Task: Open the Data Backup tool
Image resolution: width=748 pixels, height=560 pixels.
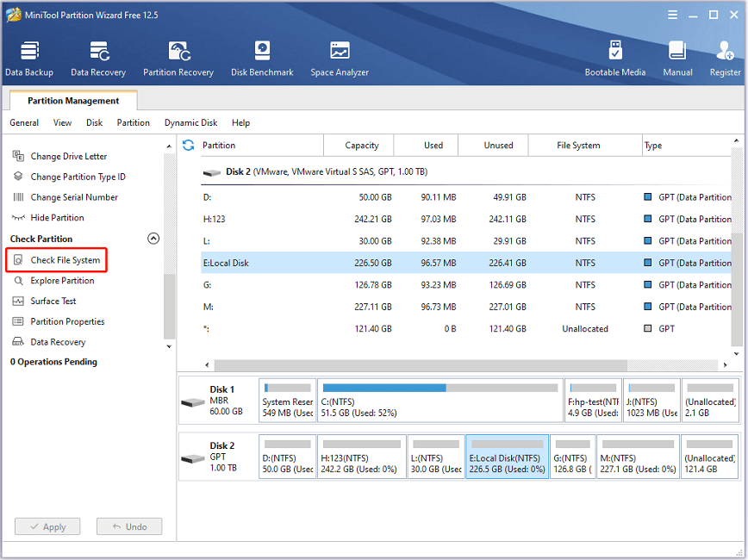Action: (29, 59)
